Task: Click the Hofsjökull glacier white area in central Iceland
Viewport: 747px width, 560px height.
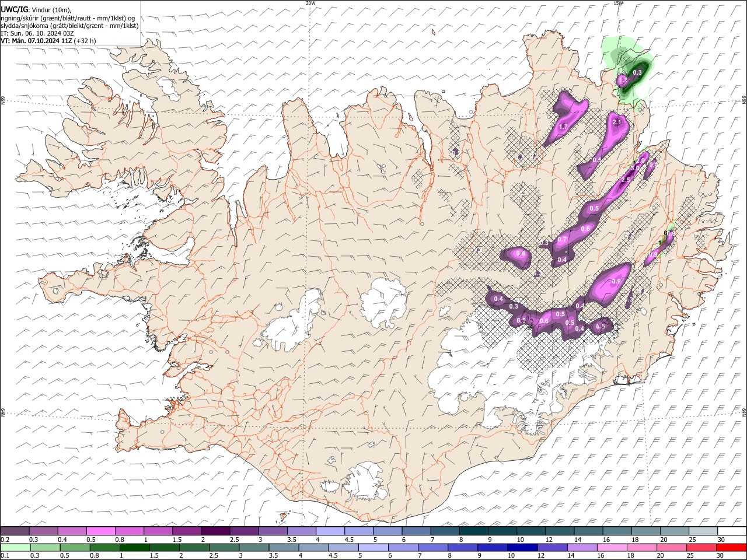Action: 384,302
